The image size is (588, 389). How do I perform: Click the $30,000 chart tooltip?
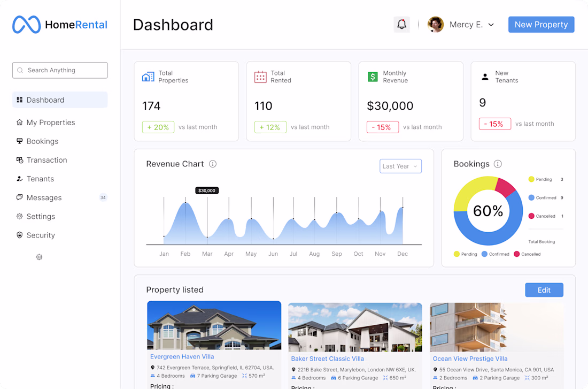(x=207, y=190)
